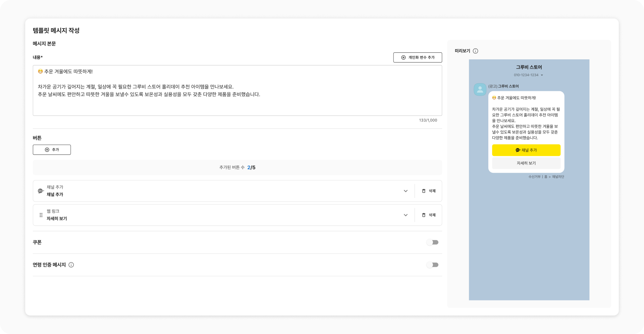Viewport: 644px width, 334px height.
Task: Click the 수신거부 link below the preview message
Action: pyautogui.click(x=534, y=177)
